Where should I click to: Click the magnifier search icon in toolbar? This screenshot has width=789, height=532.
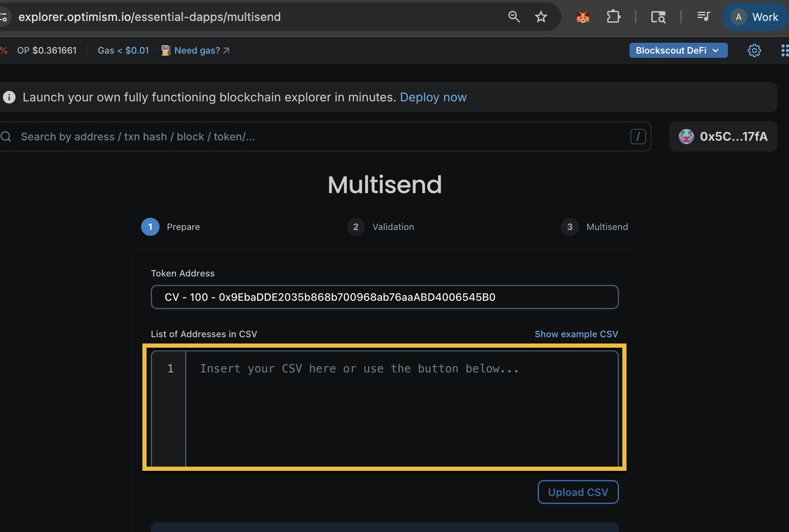(x=514, y=17)
